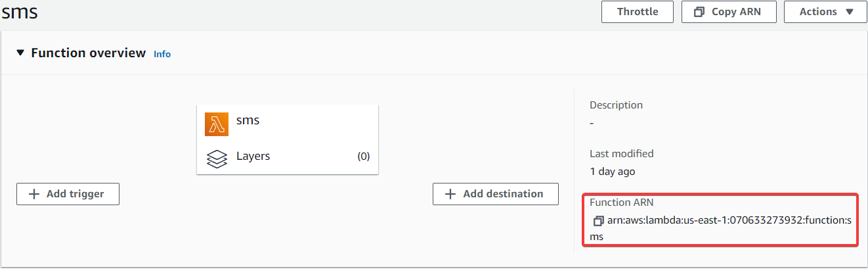This screenshot has height=269, width=868.
Task: Click the Add trigger button label
Action: click(74, 194)
